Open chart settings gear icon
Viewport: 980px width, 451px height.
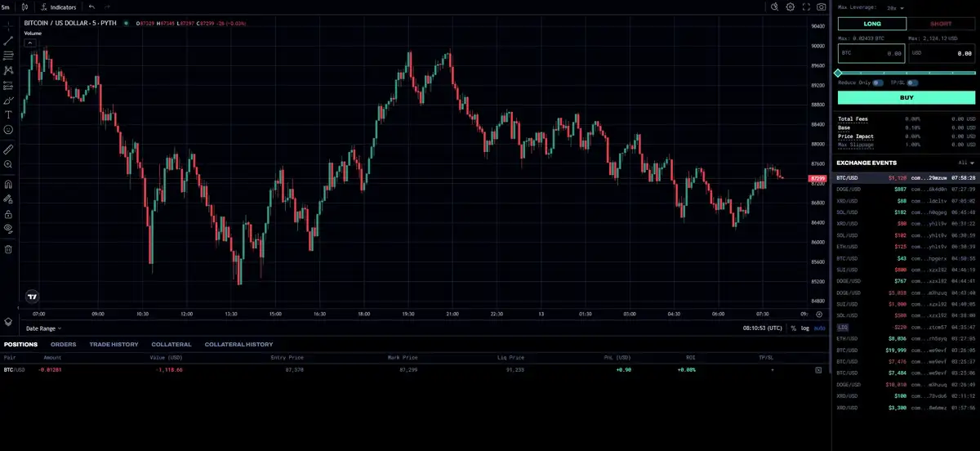coord(790,7)
